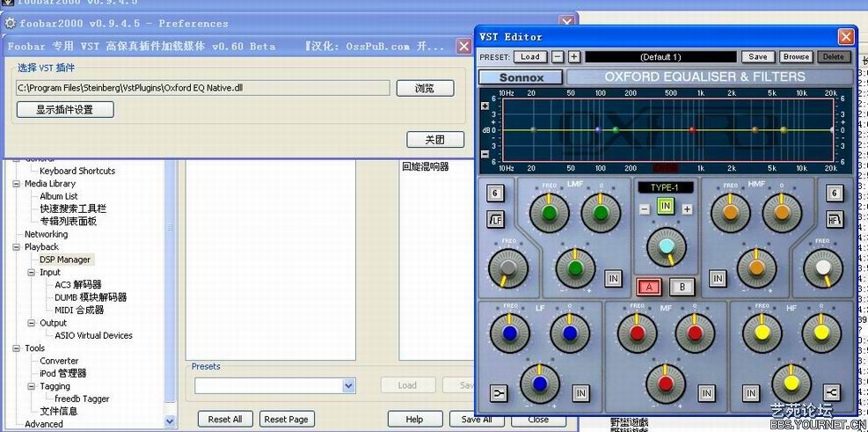Screen dimensions: 868x432
Task: Zoom out the EQ graph dB scale
Action: pyautogui.click(x=485, y=155)
